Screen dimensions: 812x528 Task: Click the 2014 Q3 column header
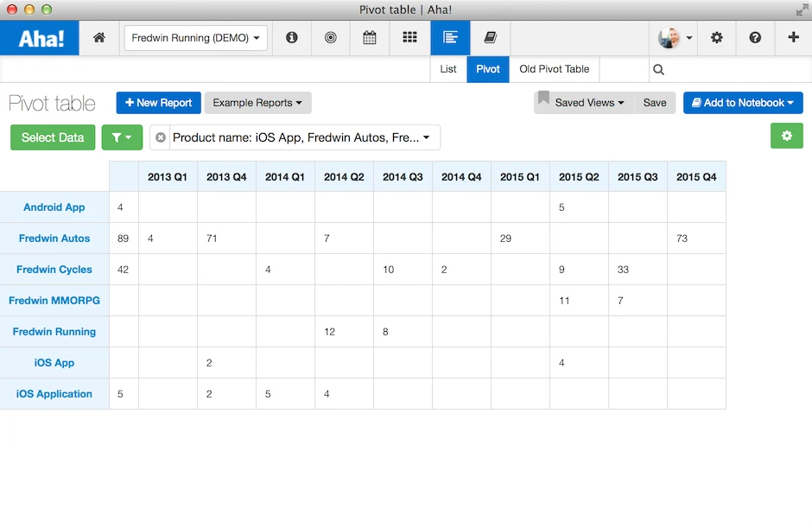click(403, 176)
